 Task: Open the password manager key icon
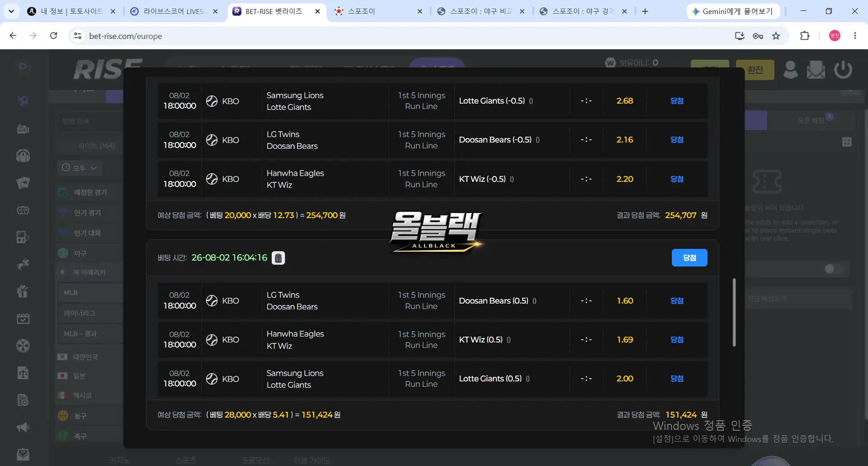[x=758, y=36]
